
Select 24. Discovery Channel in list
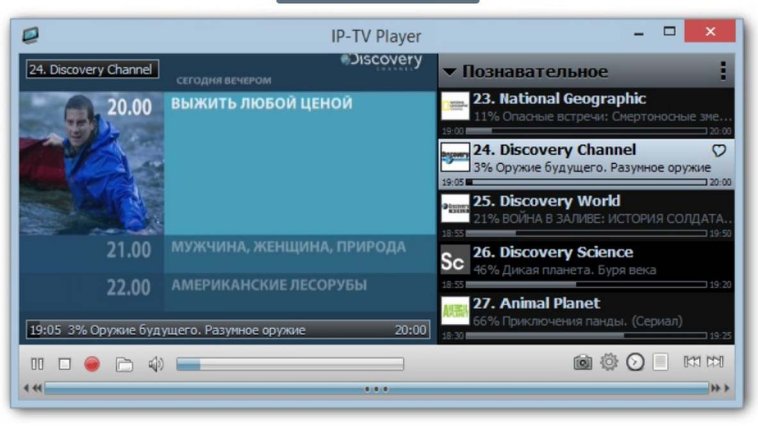586,163
